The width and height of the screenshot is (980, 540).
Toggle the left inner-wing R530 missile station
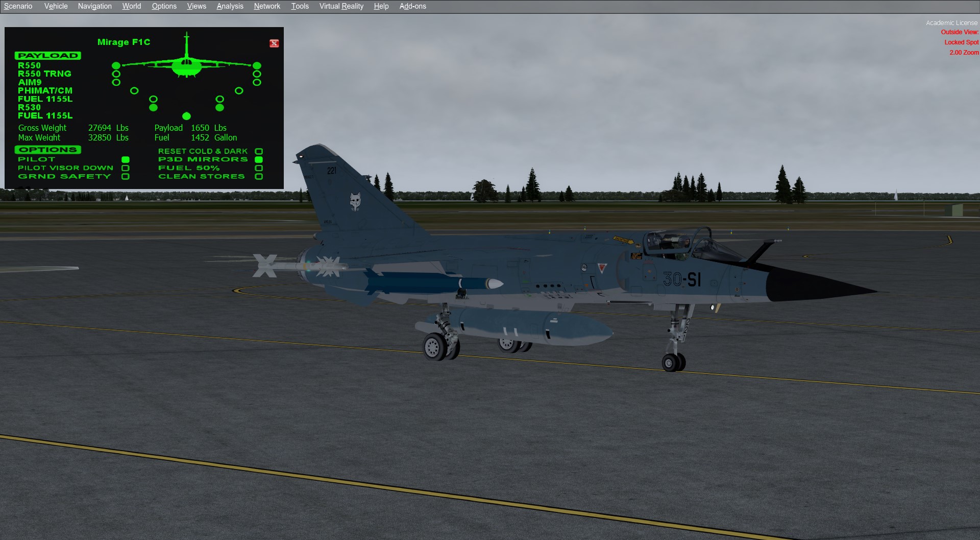pyautogui.click(x=153, y=107)
